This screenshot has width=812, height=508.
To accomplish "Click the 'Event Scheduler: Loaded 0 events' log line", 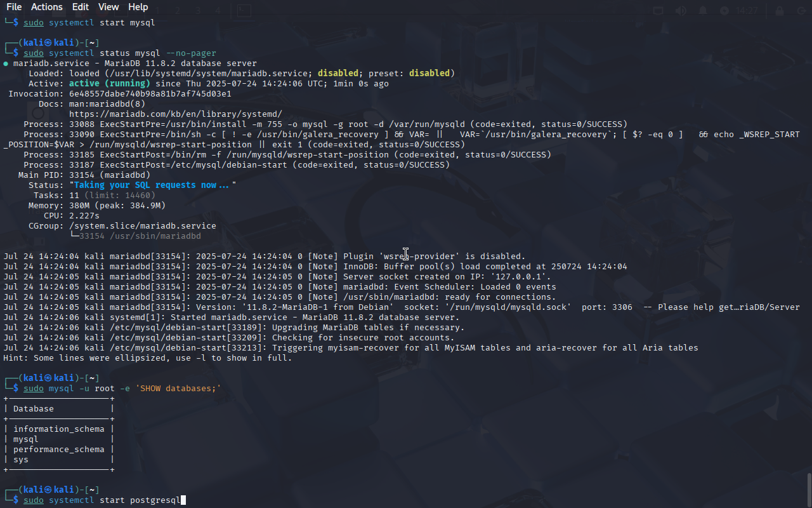I will (x=280, y=287).
